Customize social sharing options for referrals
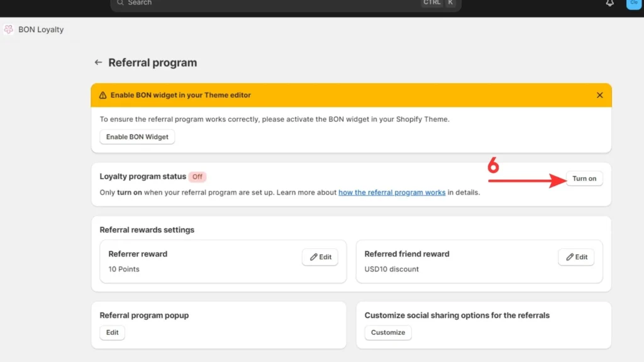The height and width of the screenshot is (362, 644). [387, 333]
